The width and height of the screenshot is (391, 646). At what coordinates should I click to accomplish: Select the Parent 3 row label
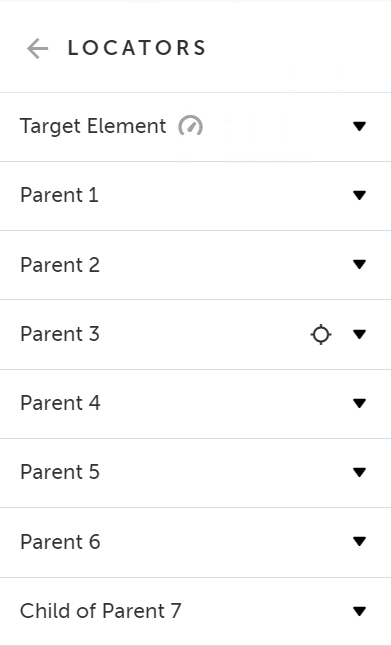pos(60,334)
